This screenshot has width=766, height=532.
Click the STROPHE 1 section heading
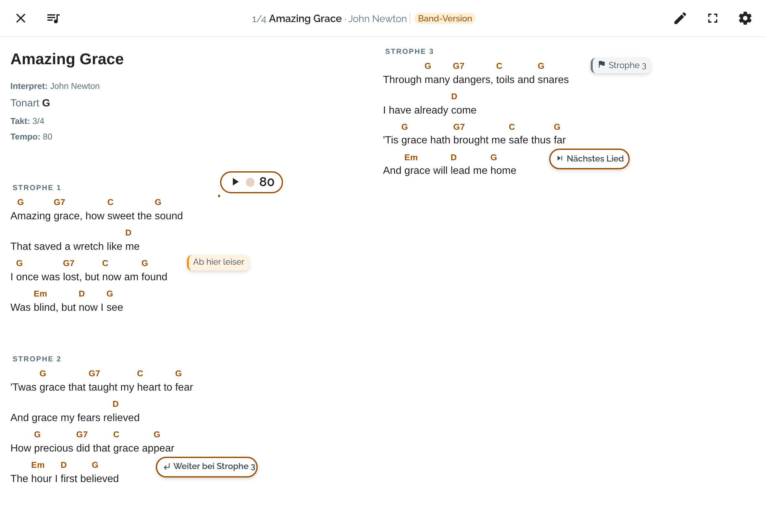[37, 188]
